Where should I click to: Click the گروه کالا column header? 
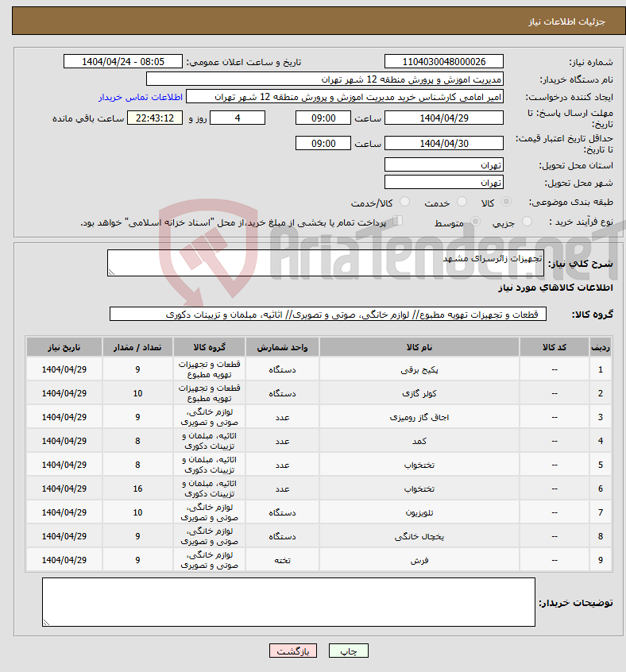(210, 347)
